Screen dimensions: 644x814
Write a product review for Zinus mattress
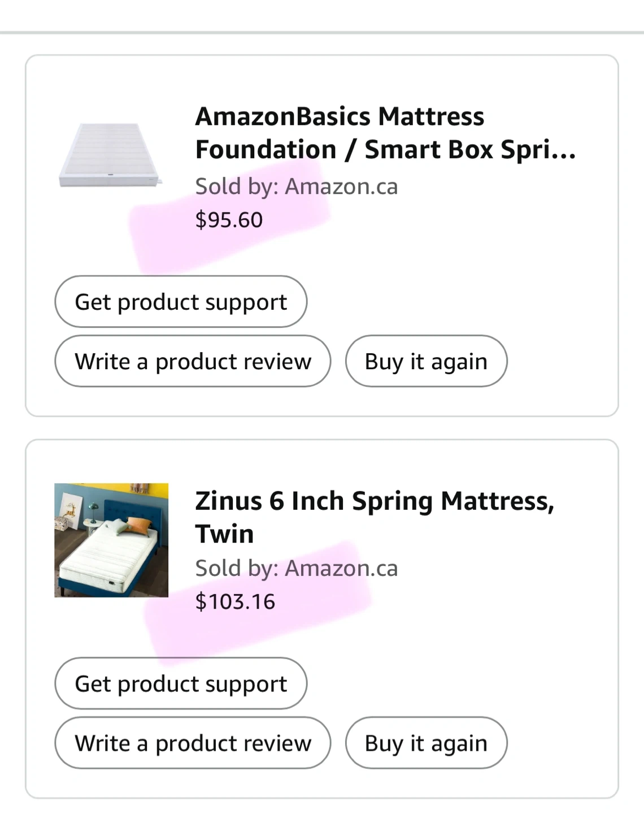click(x=193, y=743)
